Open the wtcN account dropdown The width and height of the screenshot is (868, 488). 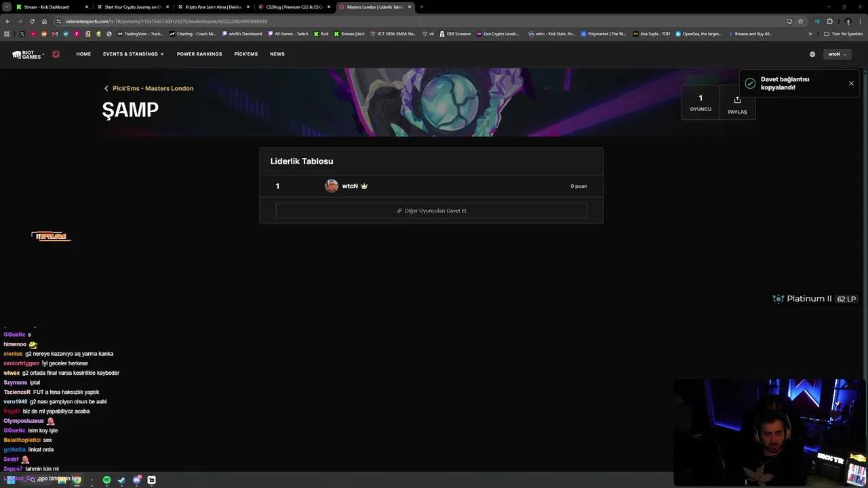click(x=837, y=54)
